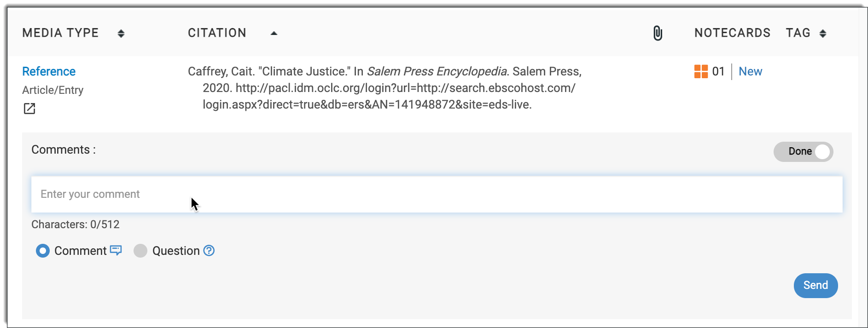Sort by Tag column arrows

point(823,33)
